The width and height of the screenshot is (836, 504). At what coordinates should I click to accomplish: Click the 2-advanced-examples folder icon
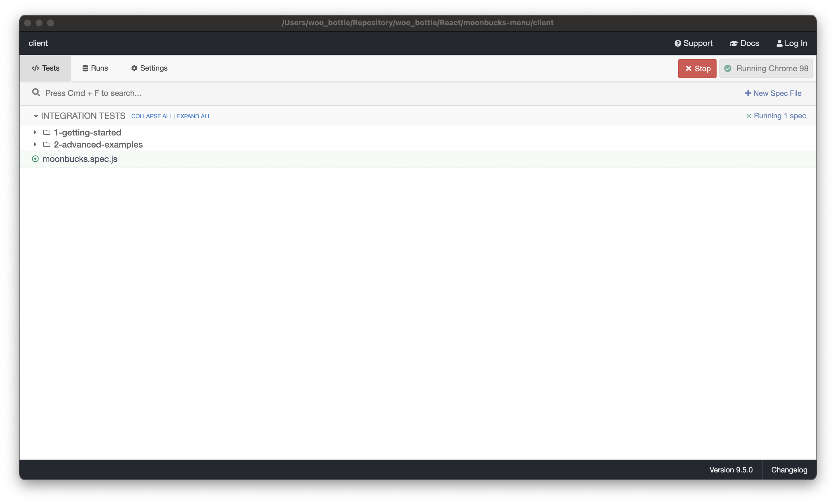pos(47,144)
